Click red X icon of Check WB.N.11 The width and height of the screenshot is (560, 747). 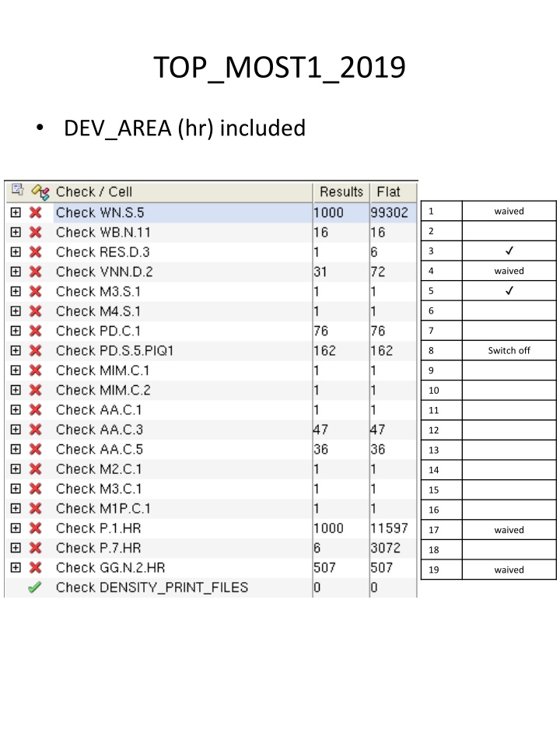(35, 232)
